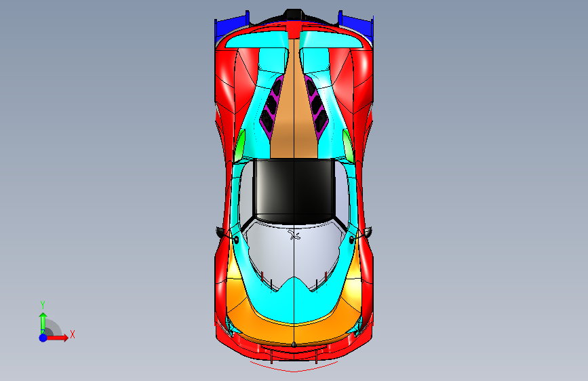This screenshot has height=381, width=588.
Task: Select the black roof panel of the car
Action: coord(294,190)
